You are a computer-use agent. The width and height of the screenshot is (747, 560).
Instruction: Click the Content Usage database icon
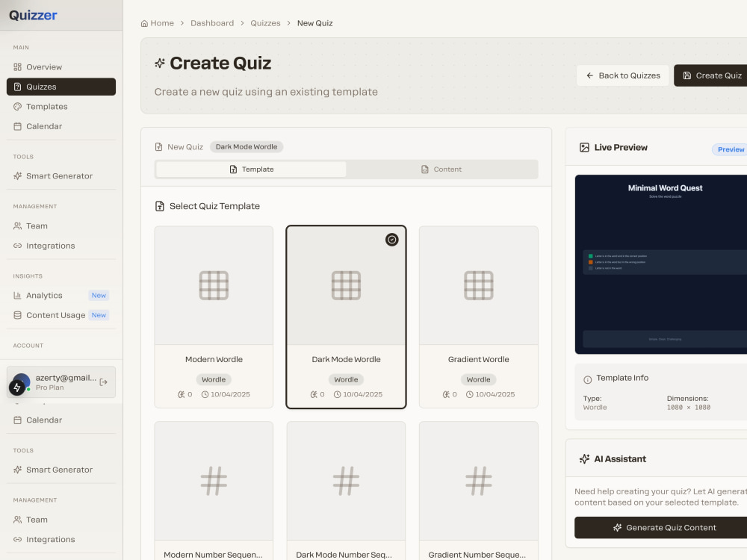[x=18, y=315]
